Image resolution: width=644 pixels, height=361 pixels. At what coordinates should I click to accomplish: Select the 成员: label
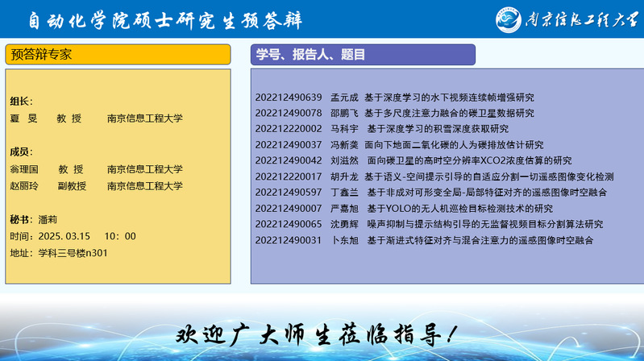pos(21,152)
